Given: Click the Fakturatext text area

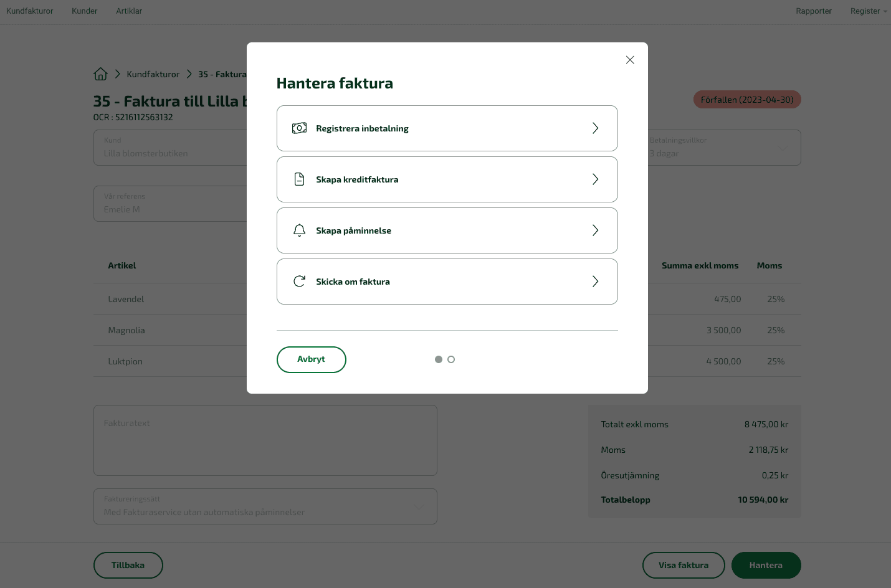Looking at the screenshot, I should (x=265, y=440).
